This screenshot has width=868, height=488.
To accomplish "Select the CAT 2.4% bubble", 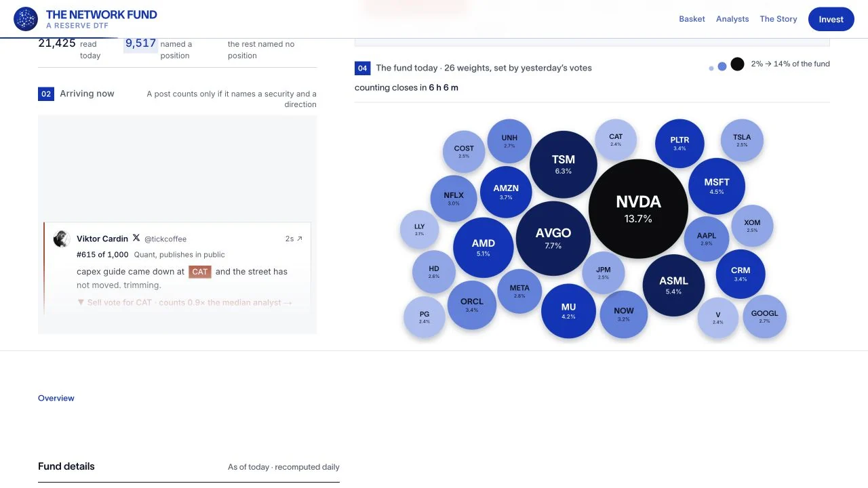I will 616,140.
